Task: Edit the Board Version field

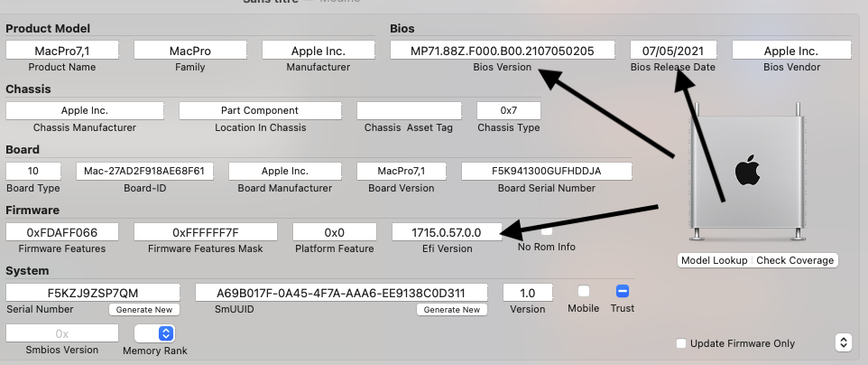Action: coord(402,171)
